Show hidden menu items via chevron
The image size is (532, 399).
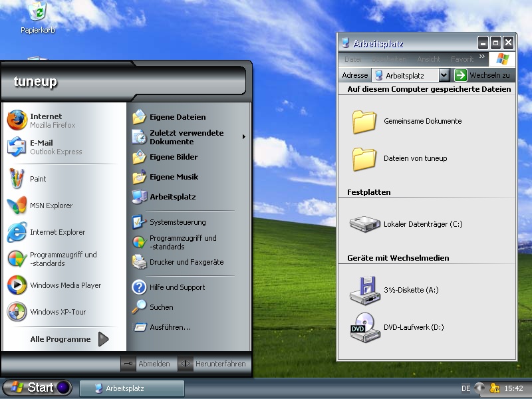pos(481,57)
